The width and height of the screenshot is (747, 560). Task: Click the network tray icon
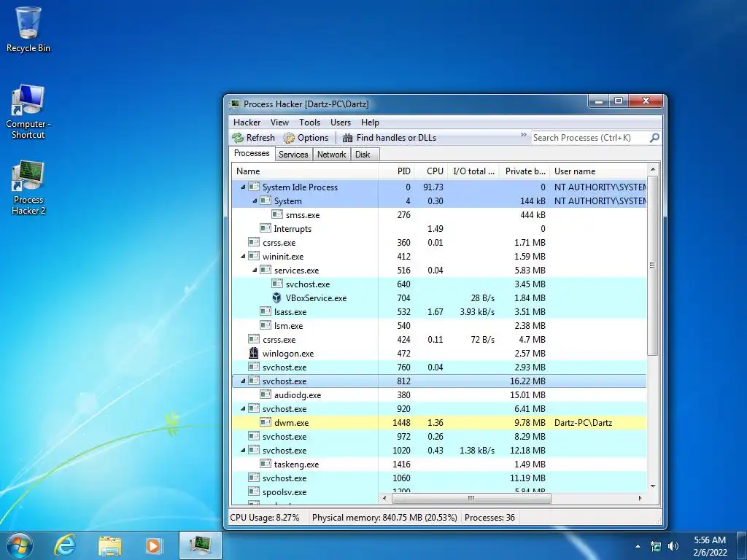(656, 546)
